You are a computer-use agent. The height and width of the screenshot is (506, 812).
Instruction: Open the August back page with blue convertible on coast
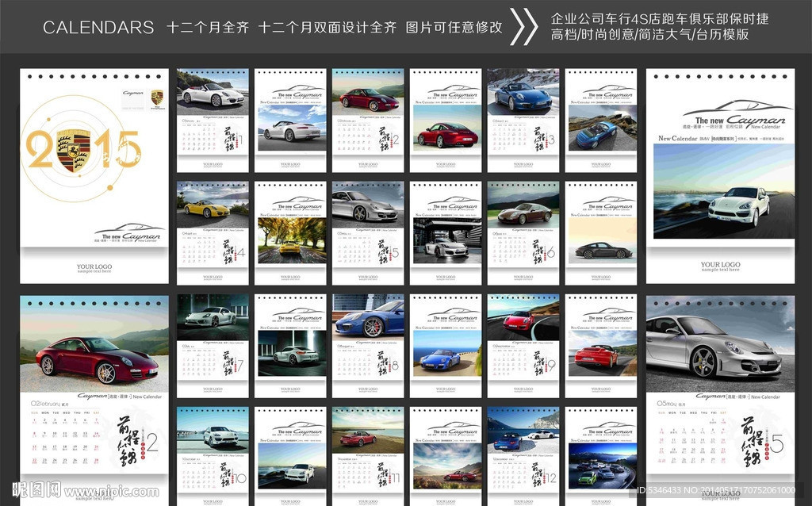point(446,346)
